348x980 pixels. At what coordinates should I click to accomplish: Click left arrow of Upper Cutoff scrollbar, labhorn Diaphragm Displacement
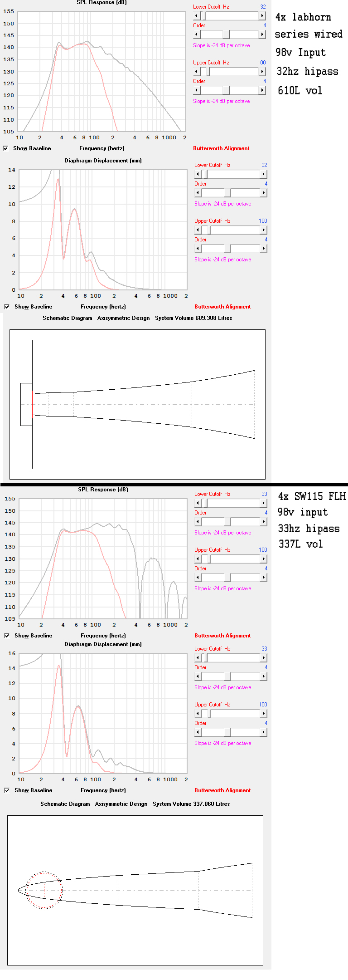[x=198, y=230]
